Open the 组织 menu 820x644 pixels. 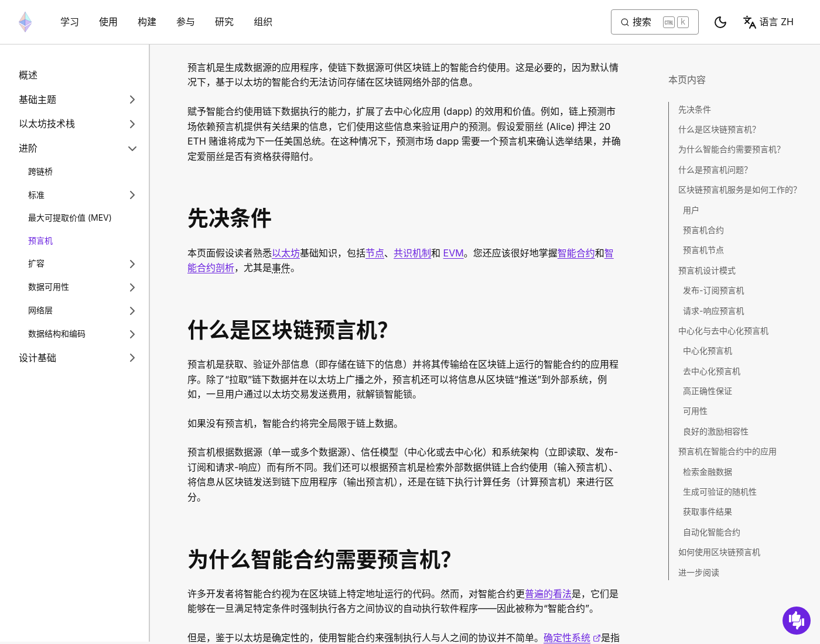(263, 22)
